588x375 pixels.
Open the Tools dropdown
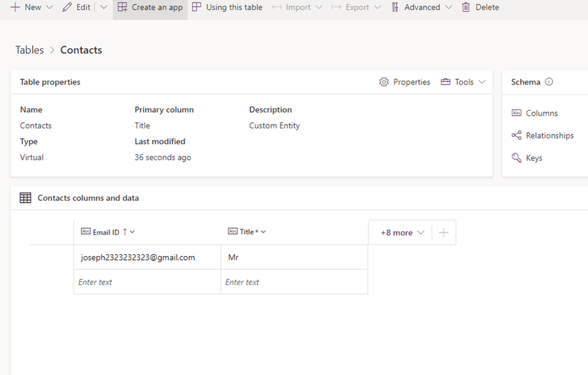coord(463,82)
